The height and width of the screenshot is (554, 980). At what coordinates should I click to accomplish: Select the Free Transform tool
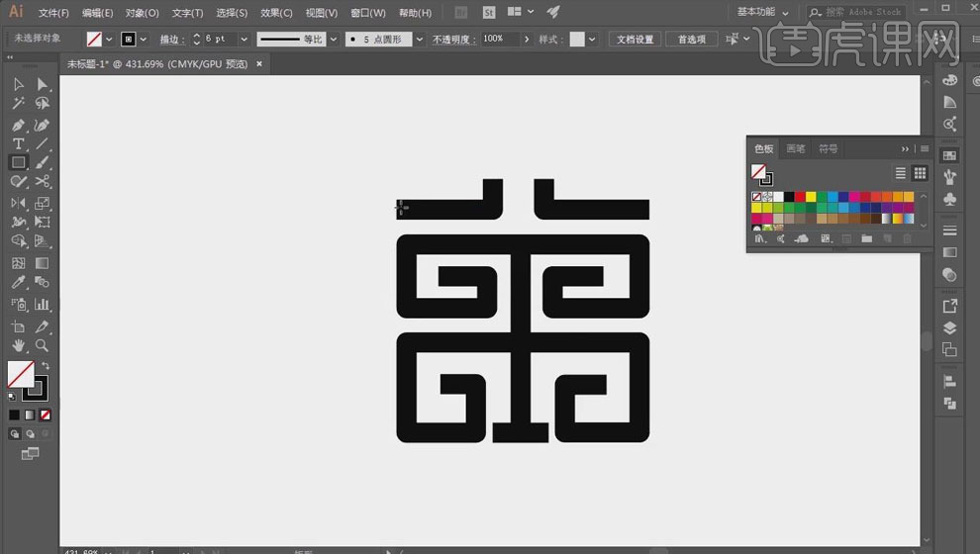(x=42, y=222)
